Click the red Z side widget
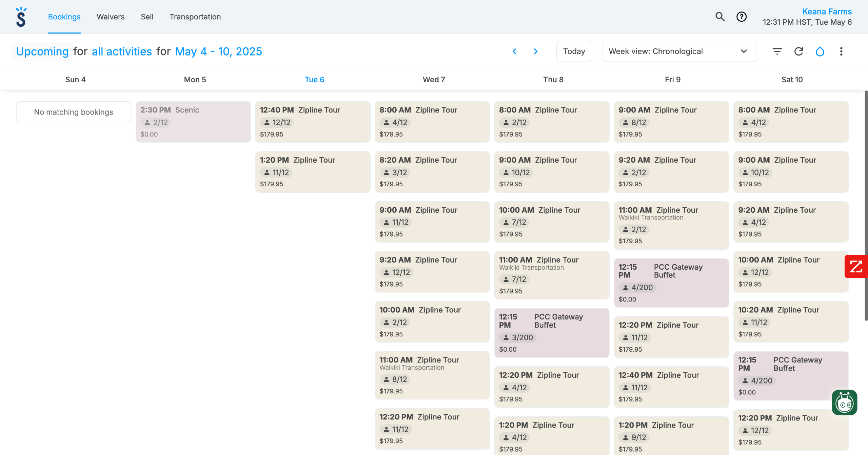The image size is (868, 455). [x=856, y=266]
